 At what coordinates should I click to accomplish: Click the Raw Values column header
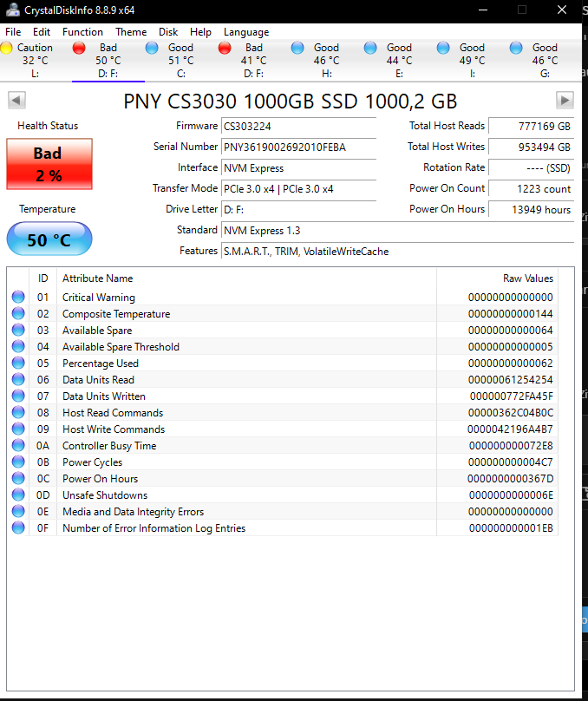tap(497, 278)
